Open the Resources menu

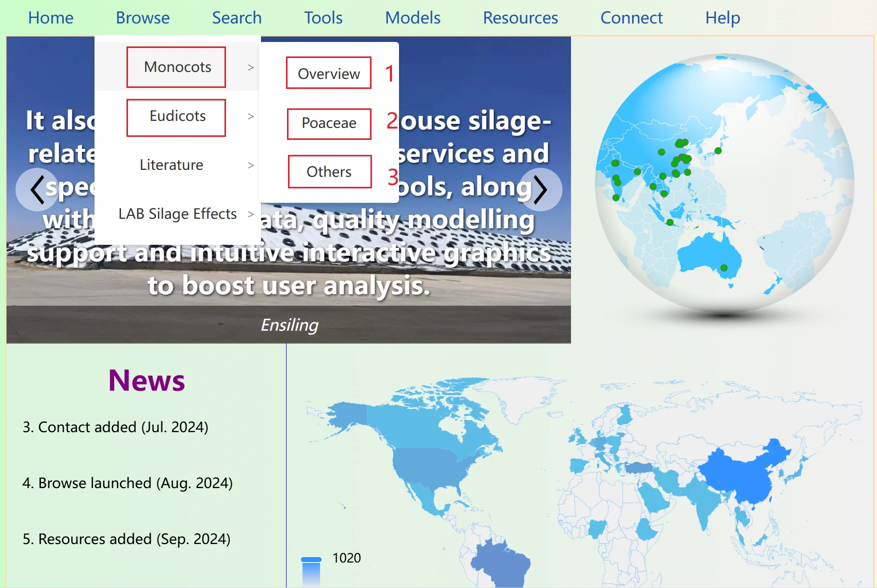(x=520, y=17)
